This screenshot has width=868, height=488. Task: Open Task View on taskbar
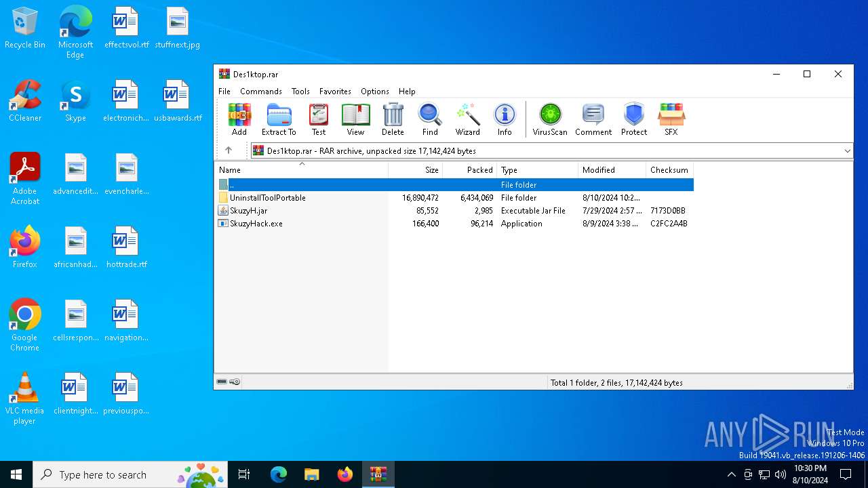tap(245, 474)
